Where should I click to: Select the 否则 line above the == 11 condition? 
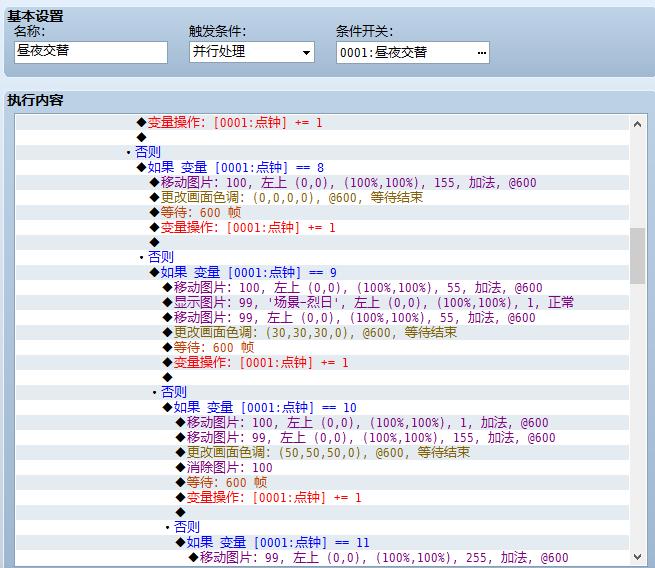click(x=322, y=527)
